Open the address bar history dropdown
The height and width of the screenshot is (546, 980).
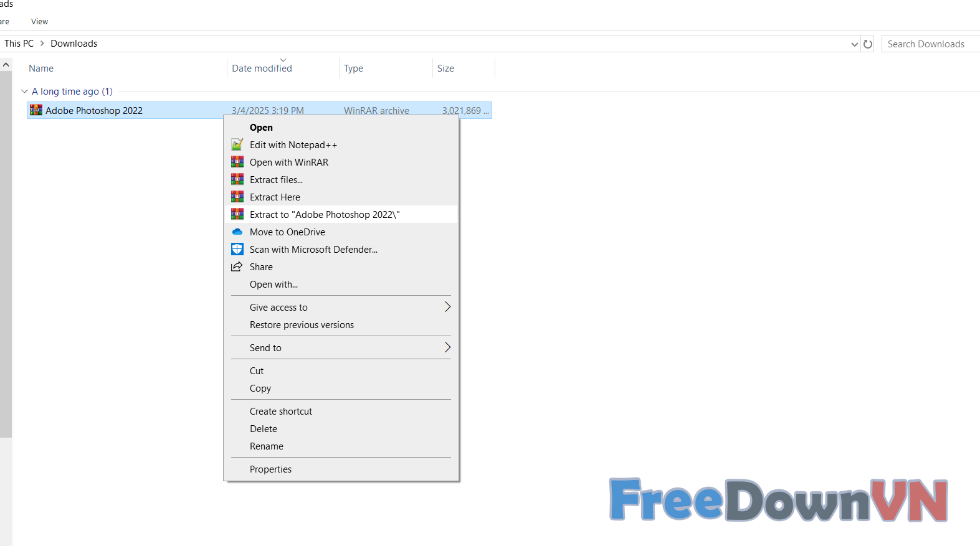[854, 44]
